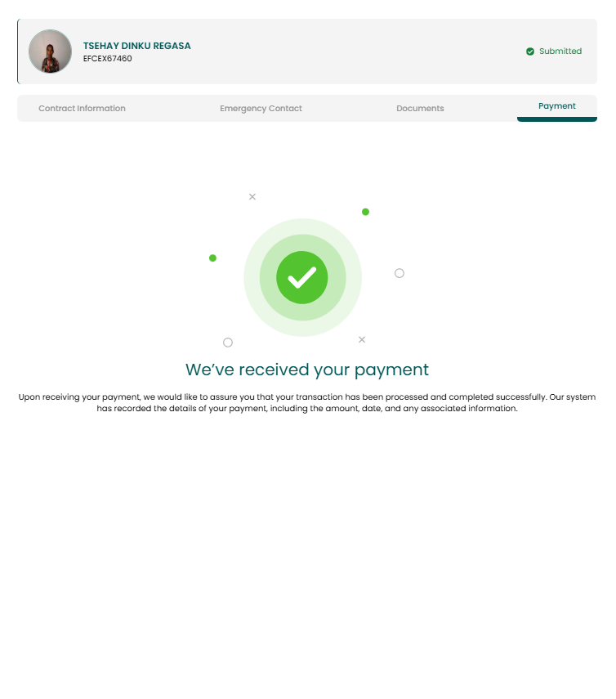
Task: Click the Submitted status label
Action: pos(560,52)
